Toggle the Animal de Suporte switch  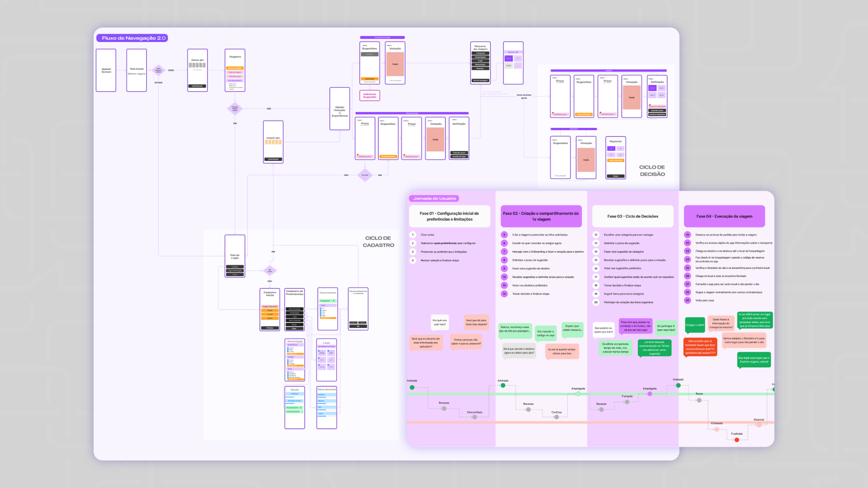301,412
